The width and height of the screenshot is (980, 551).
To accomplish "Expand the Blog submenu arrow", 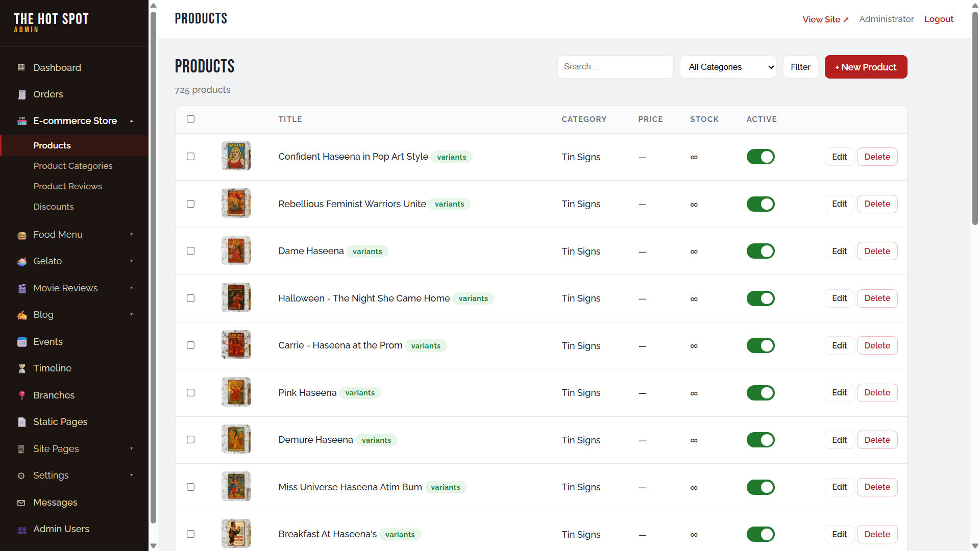I will coord(132,315).
